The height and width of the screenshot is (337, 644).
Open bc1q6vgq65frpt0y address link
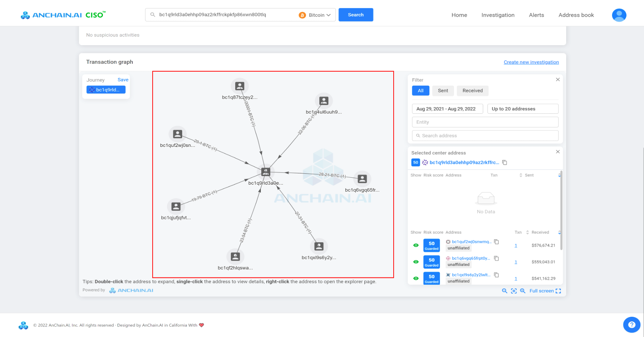[471, 258]
